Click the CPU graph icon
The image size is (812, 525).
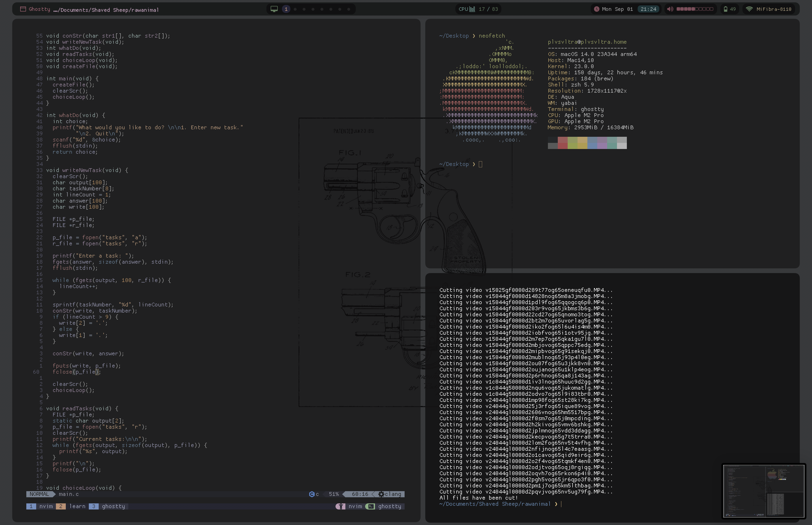(472, 9)
